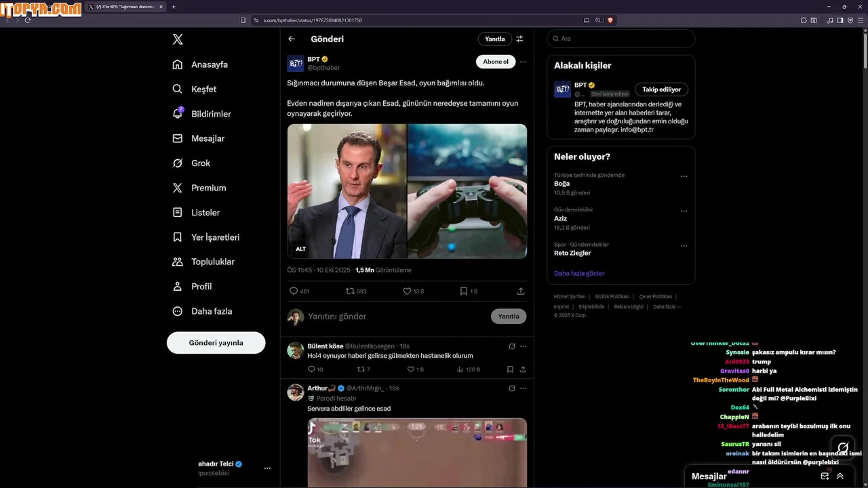This screenshot has height=488, width=868.
Task: Open the Aziz trending topic
Action: point(561,219)
